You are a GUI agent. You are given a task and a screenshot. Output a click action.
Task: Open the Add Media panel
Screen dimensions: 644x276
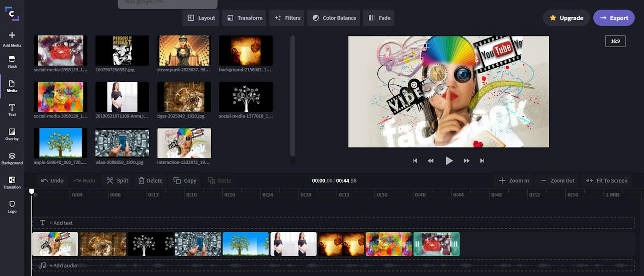[12, 39]
